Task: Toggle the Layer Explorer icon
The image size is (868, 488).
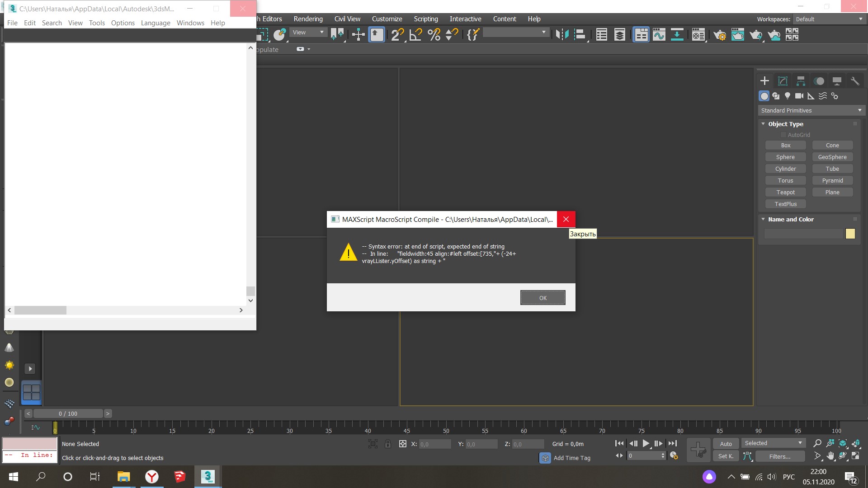Action: 620,35
